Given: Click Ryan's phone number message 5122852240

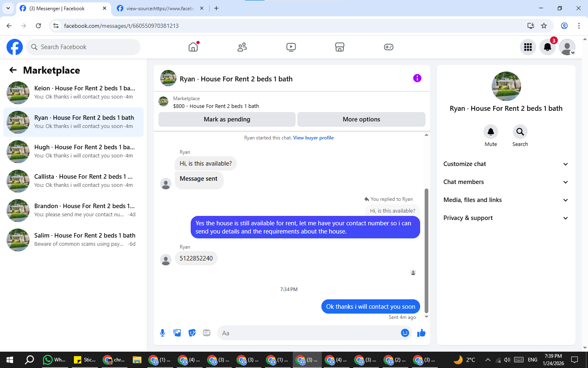Looking at the screenshot, I should click(x=196, y=258).
